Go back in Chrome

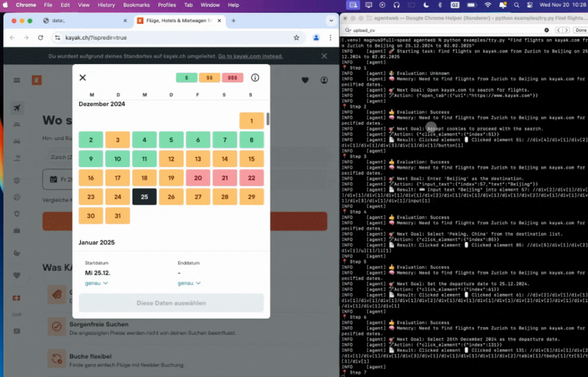coord(12,37)
